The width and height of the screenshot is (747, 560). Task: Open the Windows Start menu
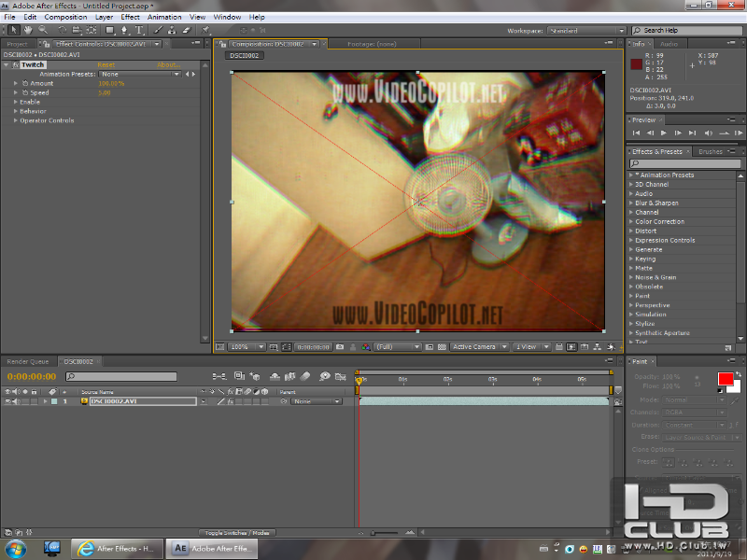tap(16, 549)
